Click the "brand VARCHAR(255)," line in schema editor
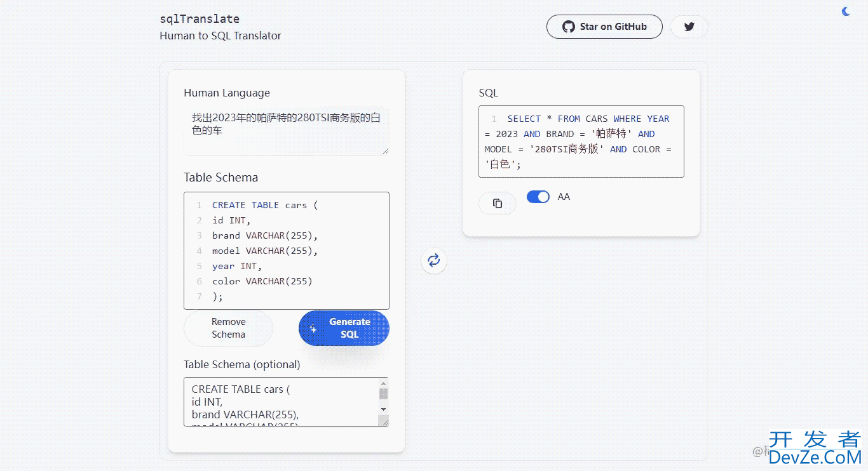The width and height of the screenshot is (868, 471). click(x=265, y=235)
